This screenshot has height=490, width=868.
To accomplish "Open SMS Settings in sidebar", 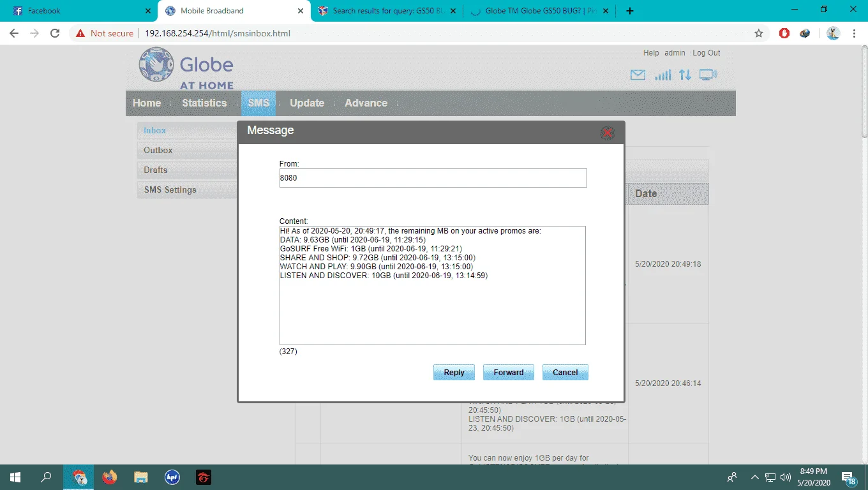I will click(x=187, y=189).
